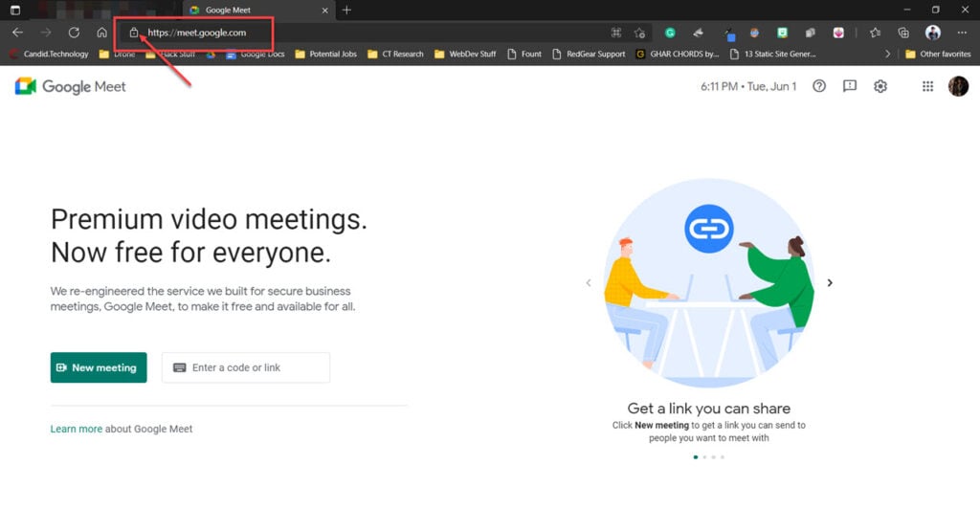This screenshot has width=980, height=532.
Task: Open the GHAR CHORDS bookmark
Action: pyautogui.click(x=678, y=54)
